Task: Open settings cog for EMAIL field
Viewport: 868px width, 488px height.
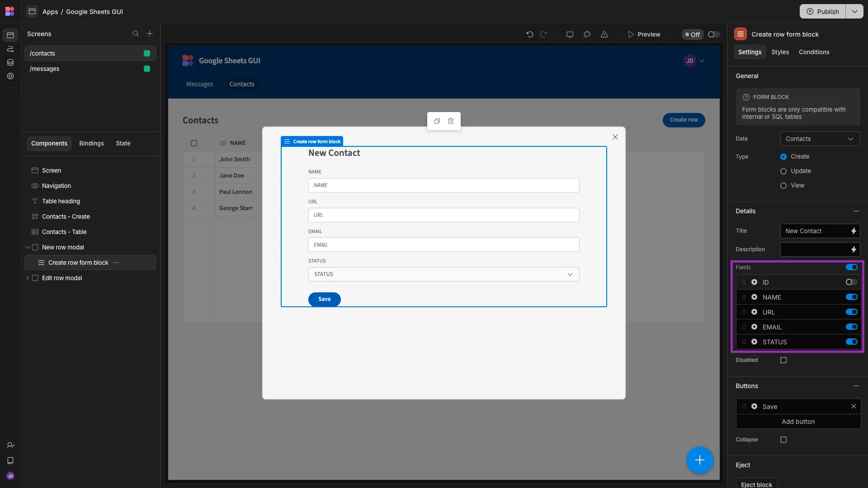Action: click(x=754, y=327)
